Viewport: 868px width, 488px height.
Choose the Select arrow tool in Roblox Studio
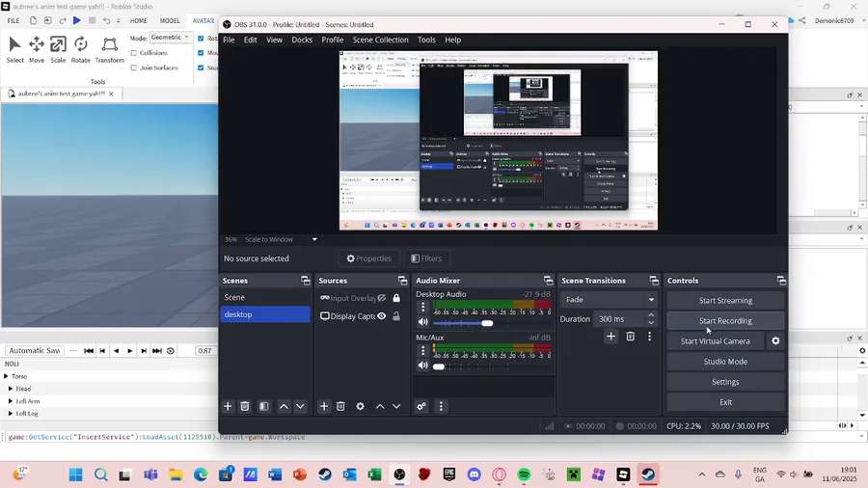pos(14,49)
